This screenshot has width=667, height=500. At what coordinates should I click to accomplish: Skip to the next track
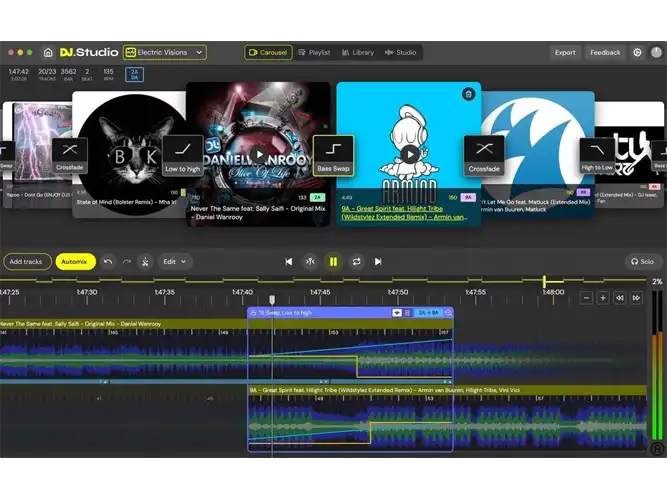pyautogui.click(x=378, y=262)
